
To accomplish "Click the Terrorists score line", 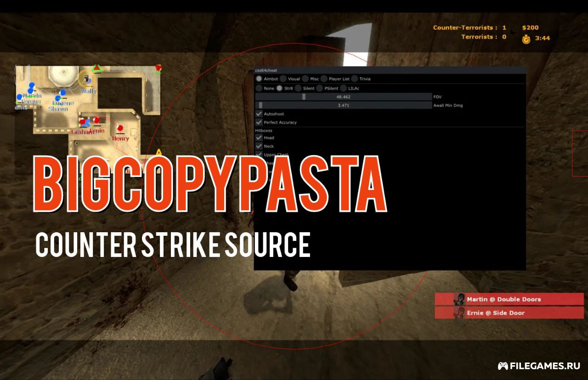I will tap(484, 37).
